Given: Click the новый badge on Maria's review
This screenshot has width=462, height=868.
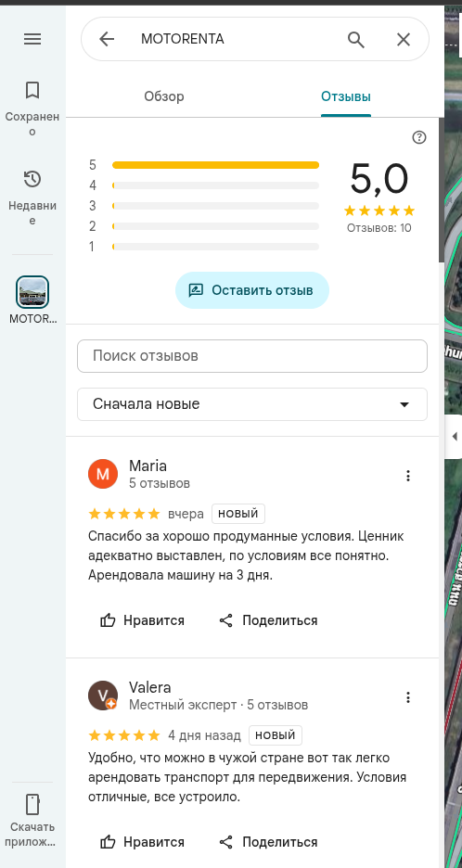Looking at the screenshot, I should pos(238,514).
